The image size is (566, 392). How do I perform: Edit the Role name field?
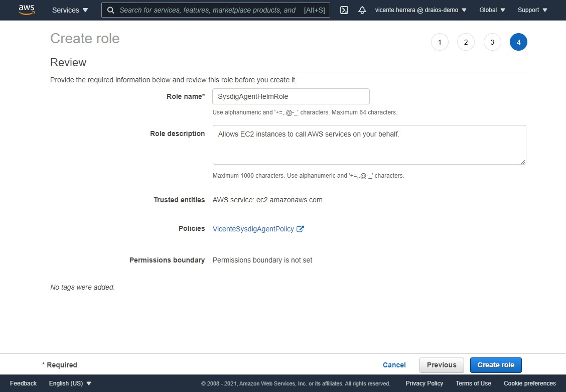(291, 96)
